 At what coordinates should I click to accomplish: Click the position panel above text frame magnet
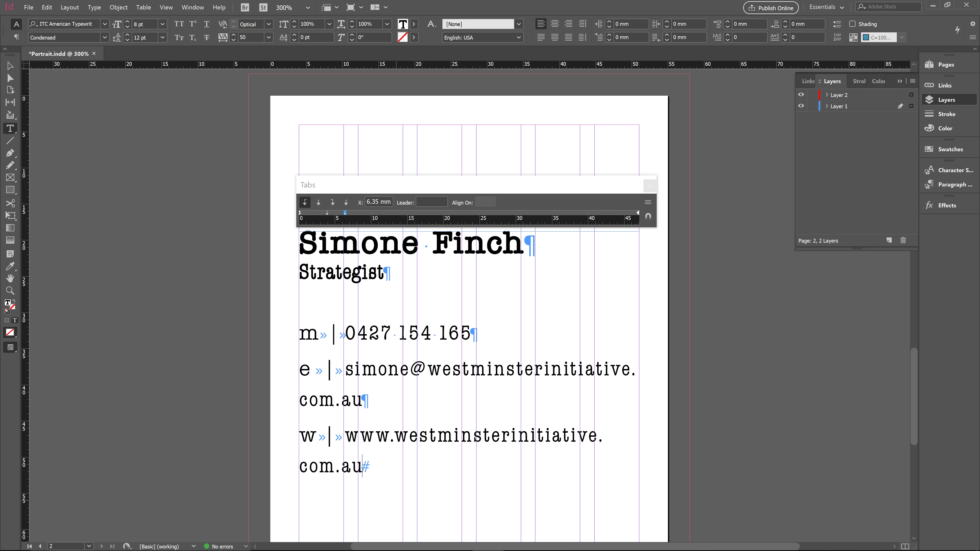(x=648, y=216)
